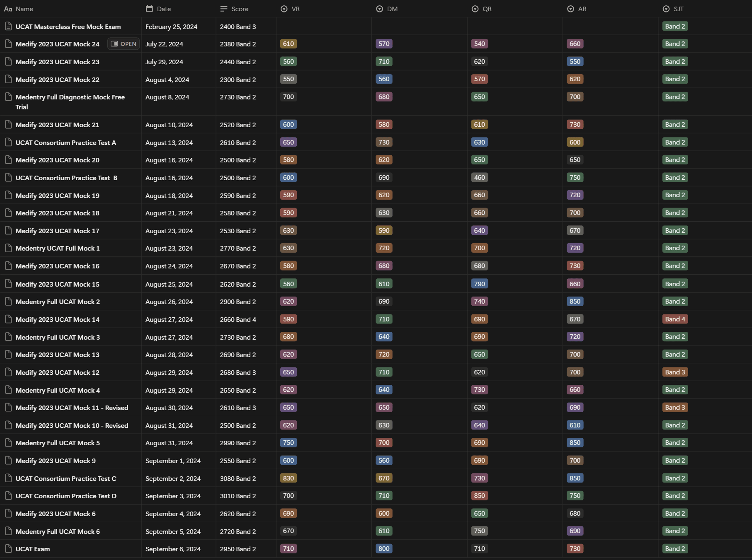Open the QR column header menu
The width and height of the screenshot is (752, 560).
click(515, 9)
